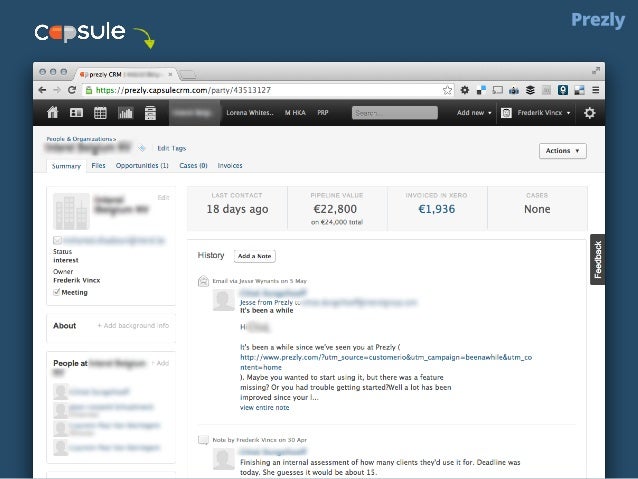Open the People & Organizations breadcrumb

pyautogui.click(x=79, y=139)
